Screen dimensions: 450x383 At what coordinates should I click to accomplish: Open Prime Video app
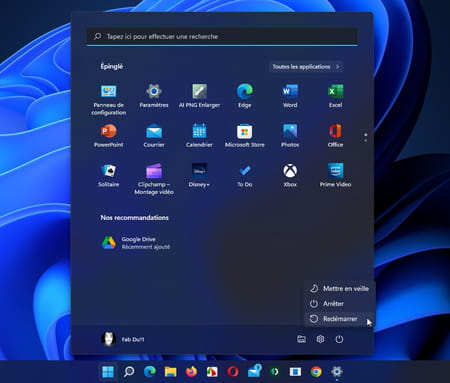pyautogui.click(x=335, y=176)
